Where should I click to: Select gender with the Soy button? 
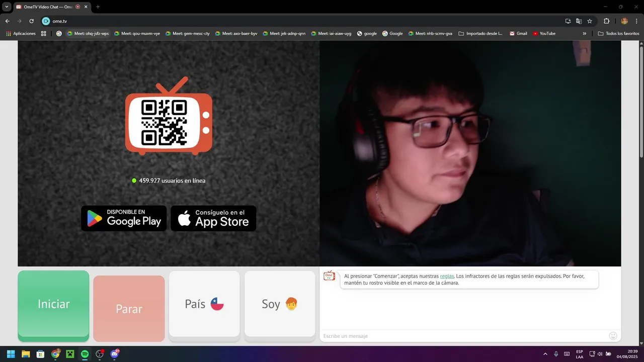coord(280,304)
